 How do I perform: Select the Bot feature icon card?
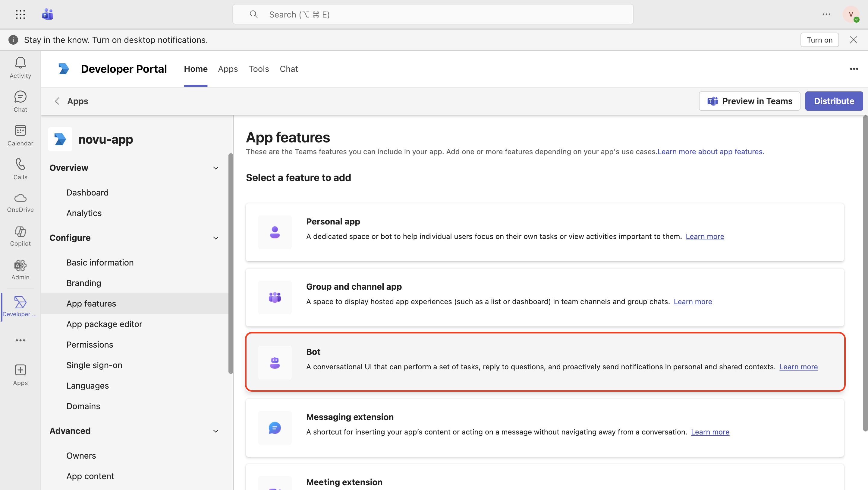click(x=275, y=363)
